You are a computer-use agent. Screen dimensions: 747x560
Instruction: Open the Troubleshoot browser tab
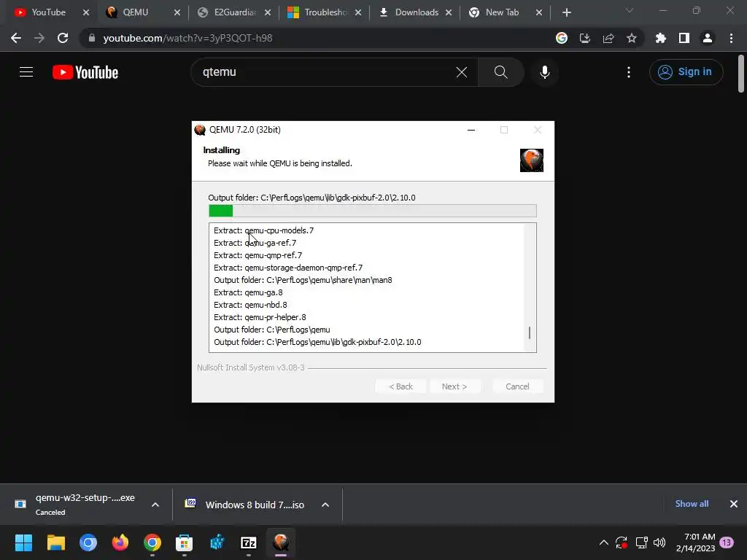pyautogui.click(x=325, y=12)
